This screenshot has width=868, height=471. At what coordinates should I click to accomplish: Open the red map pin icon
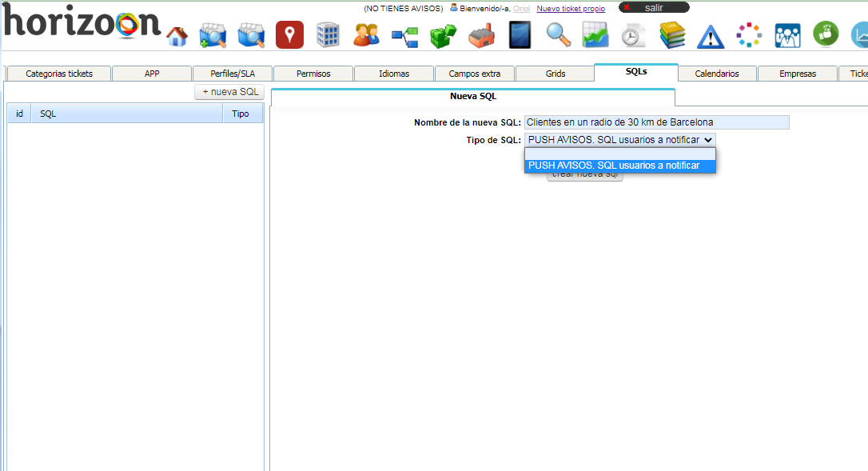tap(289, 35)
